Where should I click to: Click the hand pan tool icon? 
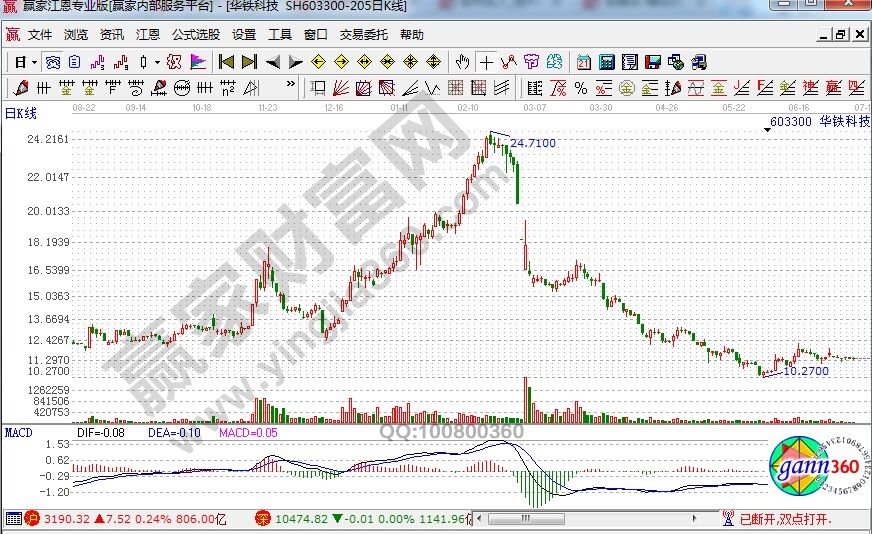[462, 62]
